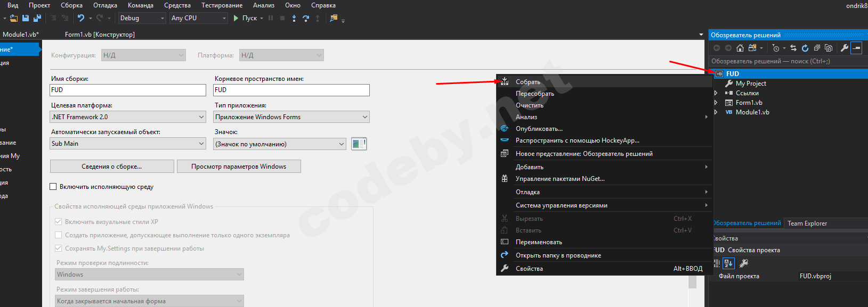Click the Save icon in the toolbar
The image size is (868, 307).
pyautogui.click(x=26, y=18)
